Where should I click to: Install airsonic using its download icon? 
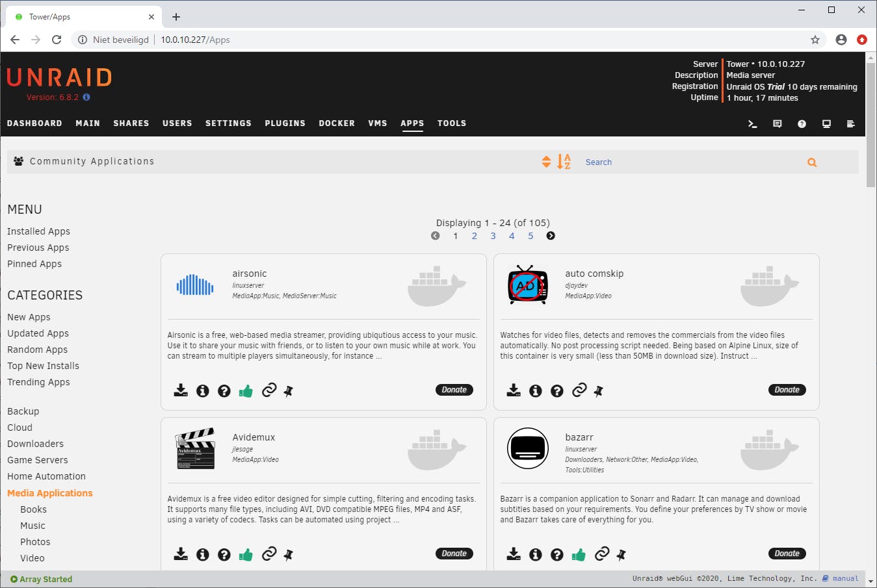click(x=181, y=390)
